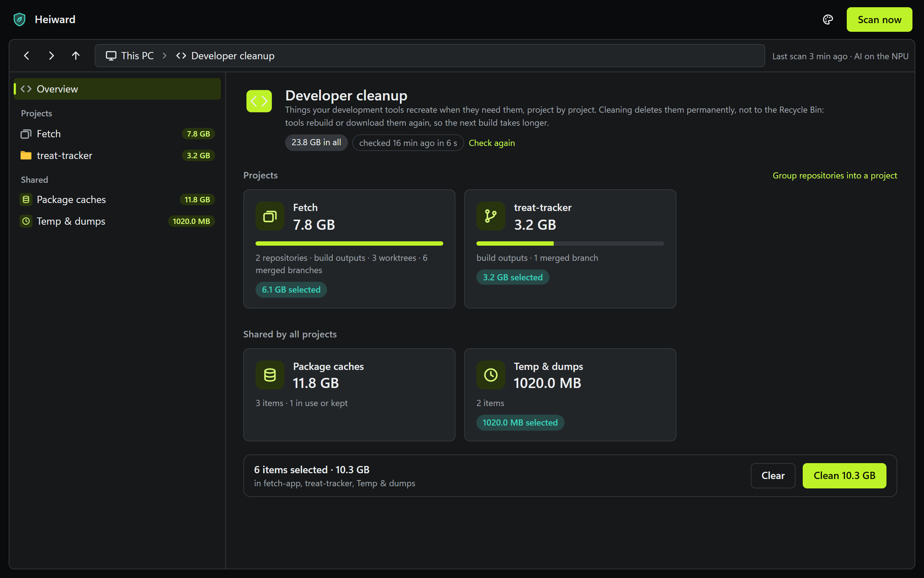The width and height of the screenshot is (924, 578).
Task: Click the 6 items selected summary text
Action: tap(311, 470)
